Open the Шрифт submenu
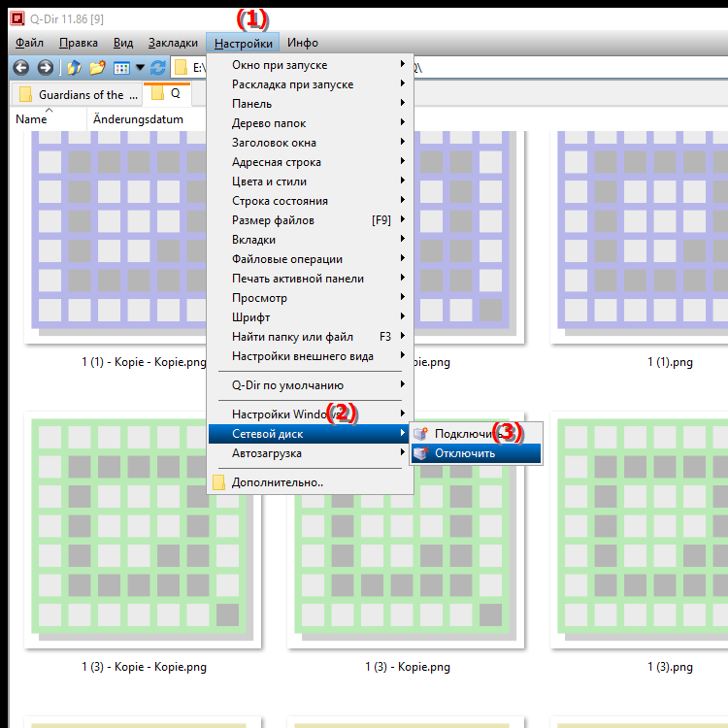The width and height of the screenshot is (728, 728). [x=311, y=317]
